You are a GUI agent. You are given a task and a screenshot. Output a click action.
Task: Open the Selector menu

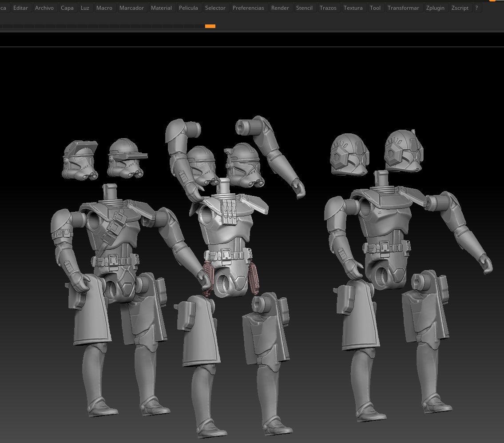pos(215,8)
